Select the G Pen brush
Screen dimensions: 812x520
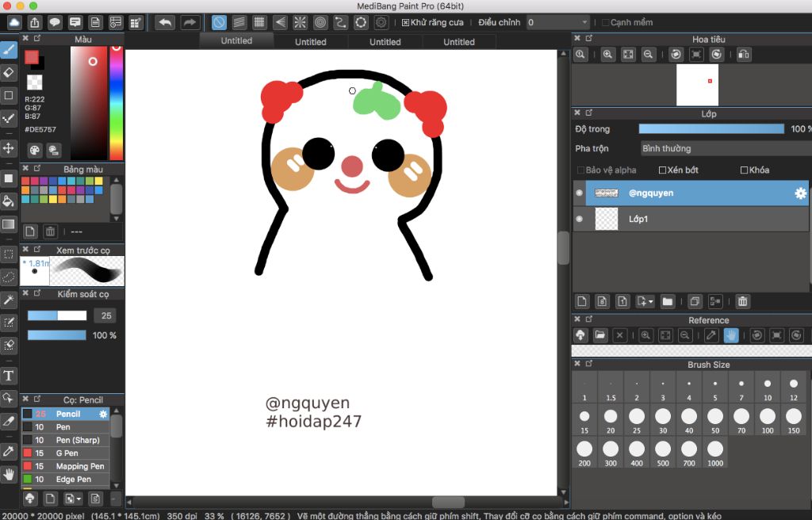[x=67, y=453]
